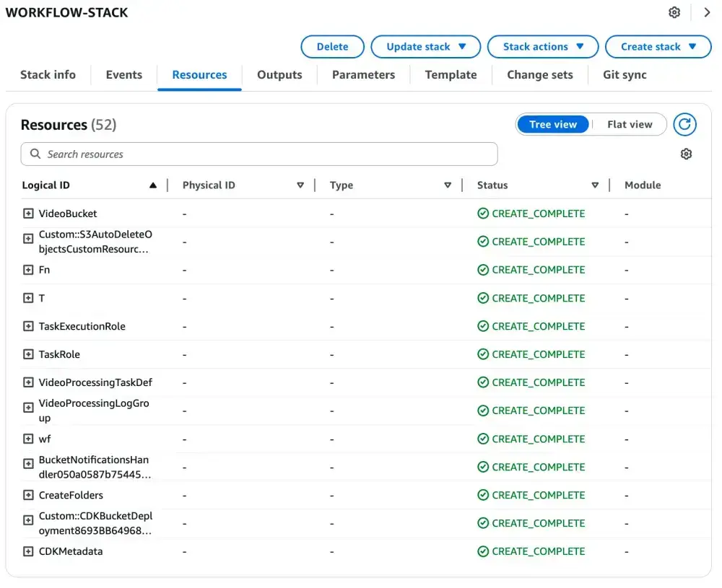The height and width of the screenshot is (588, 722).
Task: Click the Status column sort arrow
Action: 595,185
